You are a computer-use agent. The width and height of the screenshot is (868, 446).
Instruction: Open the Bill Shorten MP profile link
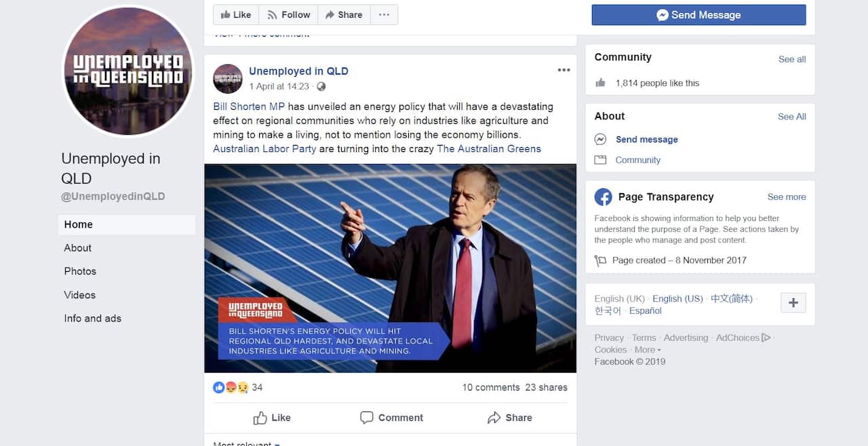pos(247,106)
